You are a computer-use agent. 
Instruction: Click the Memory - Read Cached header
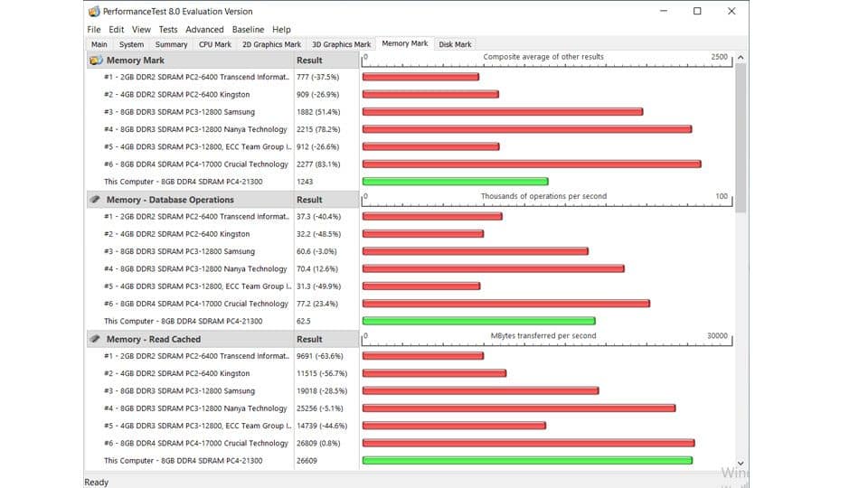pos(154,339)
